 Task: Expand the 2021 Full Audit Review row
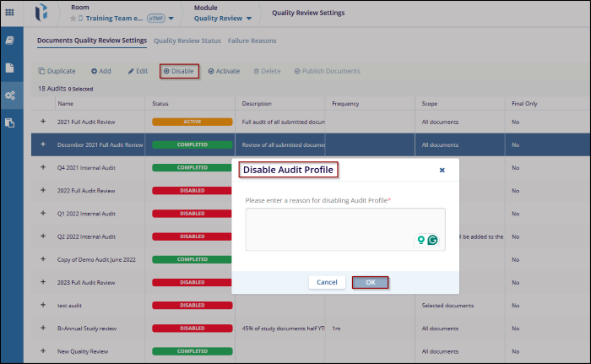tap(43, 122)
